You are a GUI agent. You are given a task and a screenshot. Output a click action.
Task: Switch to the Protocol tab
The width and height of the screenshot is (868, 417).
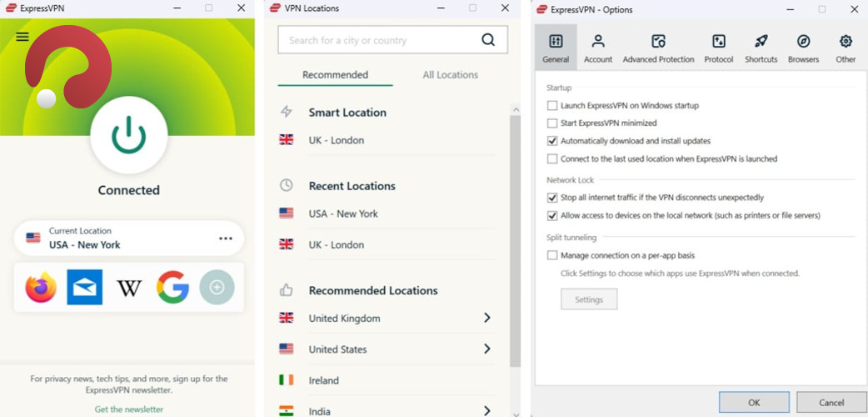[x=719, y=48]
